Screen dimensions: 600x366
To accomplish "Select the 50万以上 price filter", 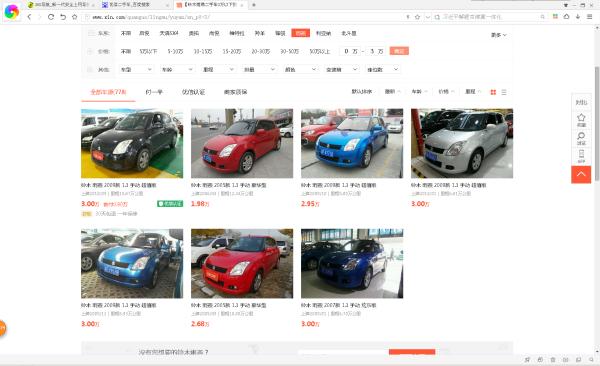I will click(x=320, y=51).
